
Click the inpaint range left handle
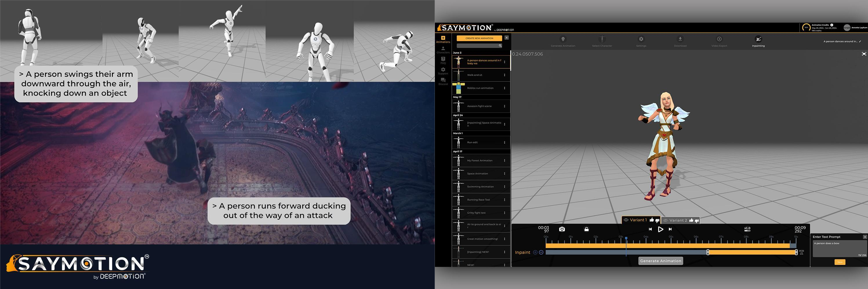click(x=708, y=252)
